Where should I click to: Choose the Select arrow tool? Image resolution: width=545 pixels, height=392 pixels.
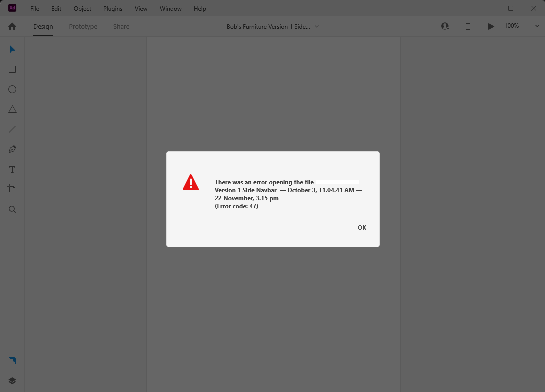coord(12,49)
